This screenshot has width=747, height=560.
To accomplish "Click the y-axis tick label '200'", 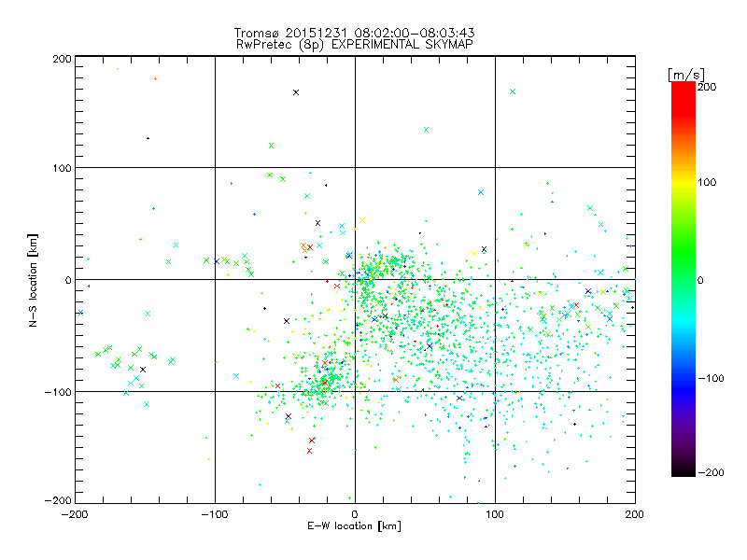I will coord(63,59).
